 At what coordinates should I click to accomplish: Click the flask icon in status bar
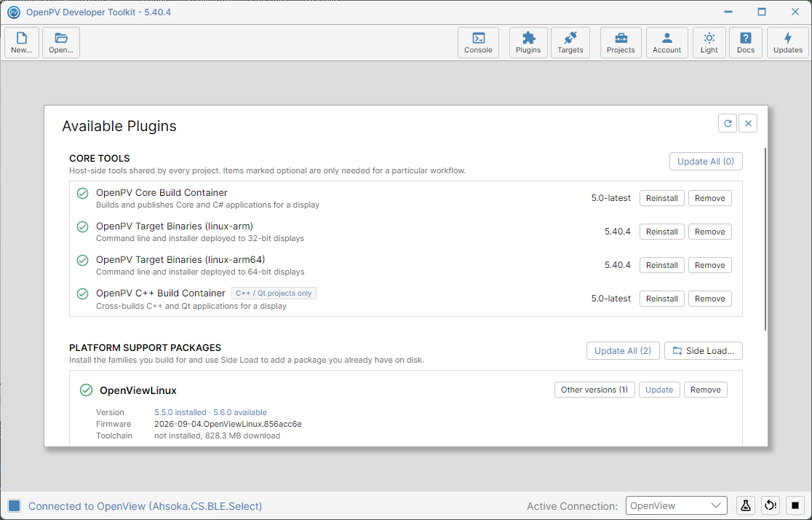point(746,505)
